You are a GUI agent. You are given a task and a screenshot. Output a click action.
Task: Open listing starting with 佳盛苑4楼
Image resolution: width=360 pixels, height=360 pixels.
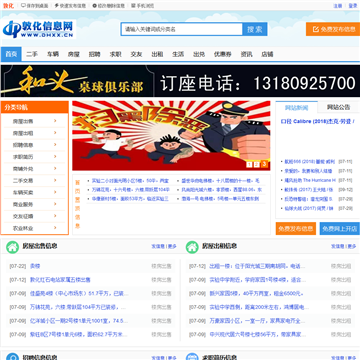click(79, 293)
